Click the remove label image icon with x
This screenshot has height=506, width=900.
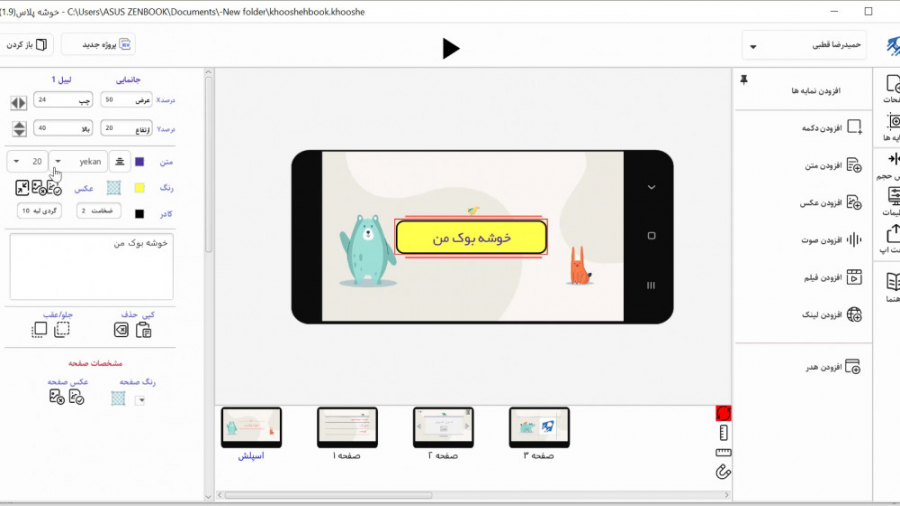(x=39, y=188)
